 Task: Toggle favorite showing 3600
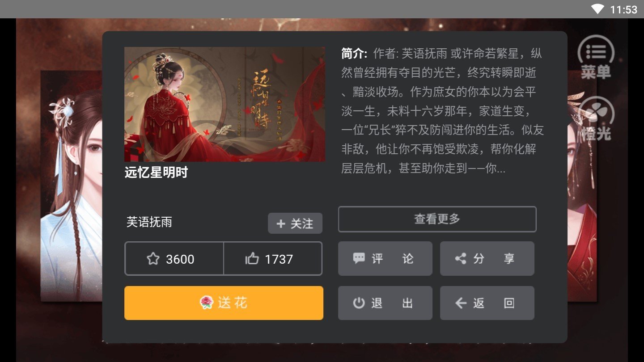point(174,258)
